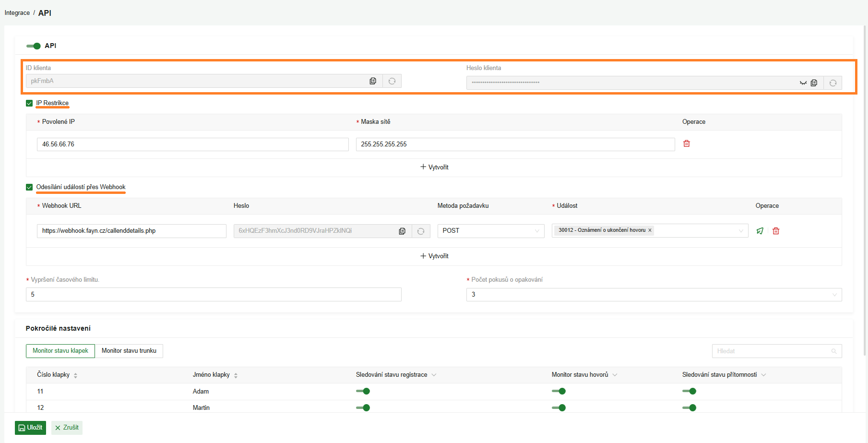
Task: Edit the Povolené IP field
Action: click(x=193, y=144)
